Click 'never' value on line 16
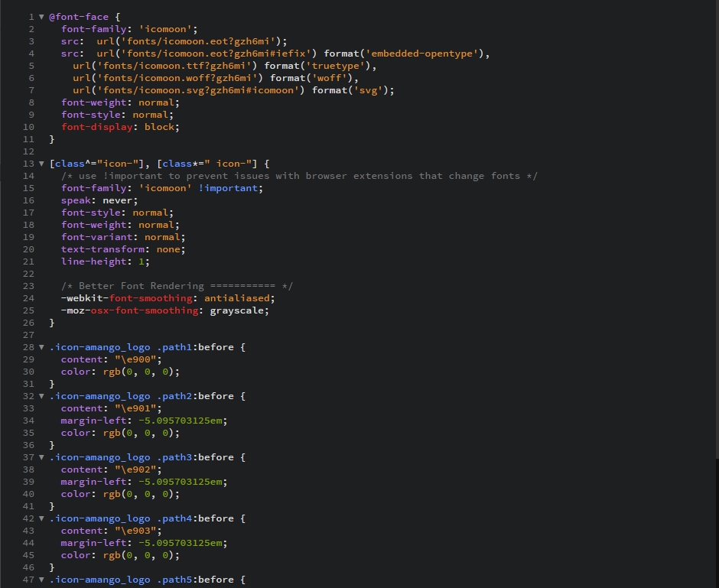The height and width of the screenshot is (588, 719). [117, 200]
